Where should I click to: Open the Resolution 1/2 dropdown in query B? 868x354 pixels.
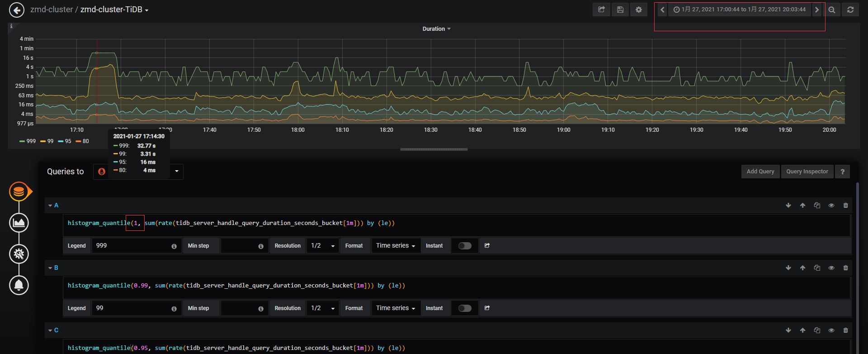click(x=323, y=308)
